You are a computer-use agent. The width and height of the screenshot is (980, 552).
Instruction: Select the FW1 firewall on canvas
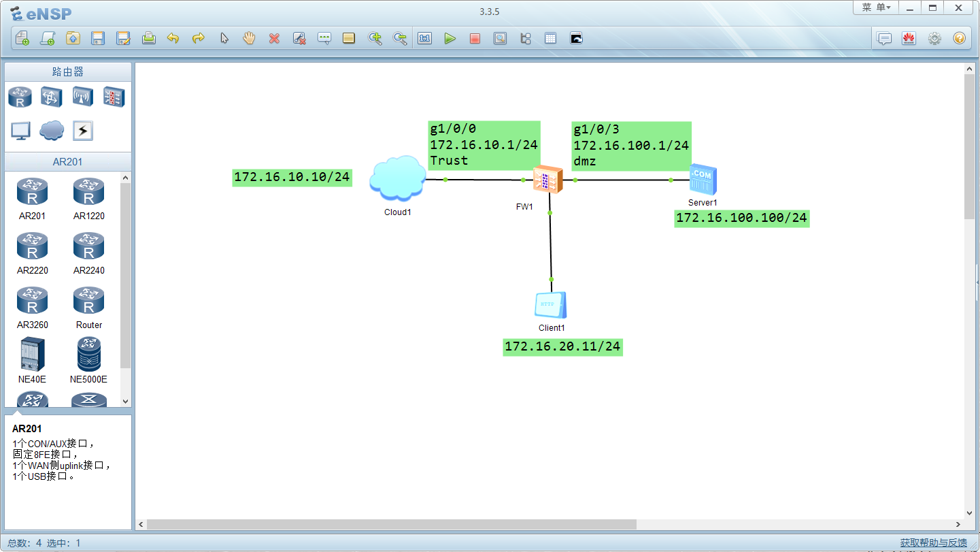pyautogui.click(x=548, y=180)
